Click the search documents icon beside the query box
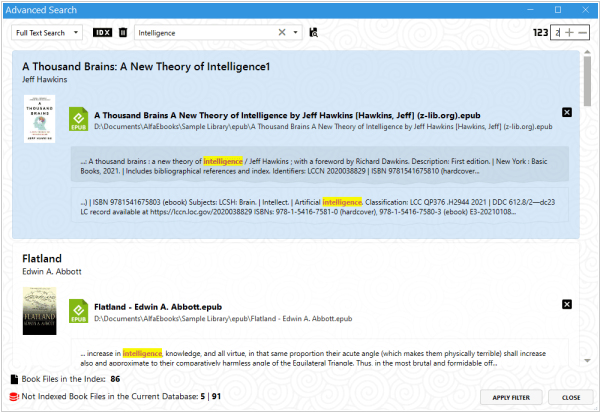The width and height of the screenshot is (600, 412). click(313, 32)
